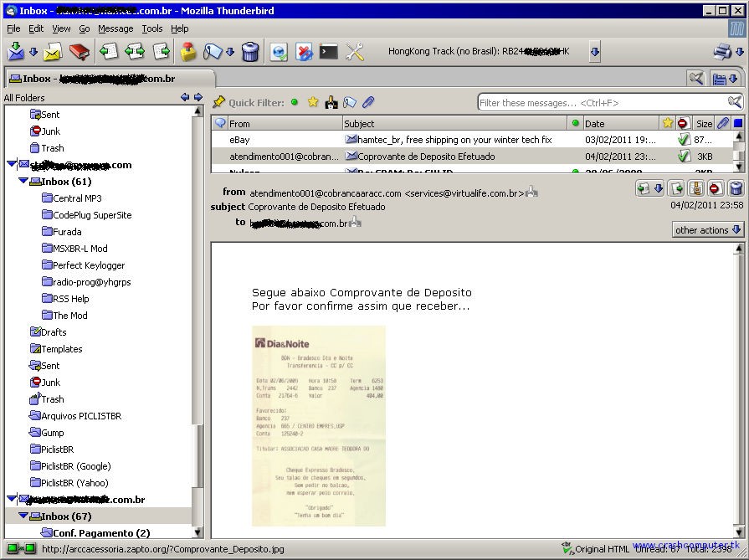The height and width of the screenshot is (560, 749).
Task: Toggle the starred quick filter
Action: pyautogui.click(x=313, y=102)
